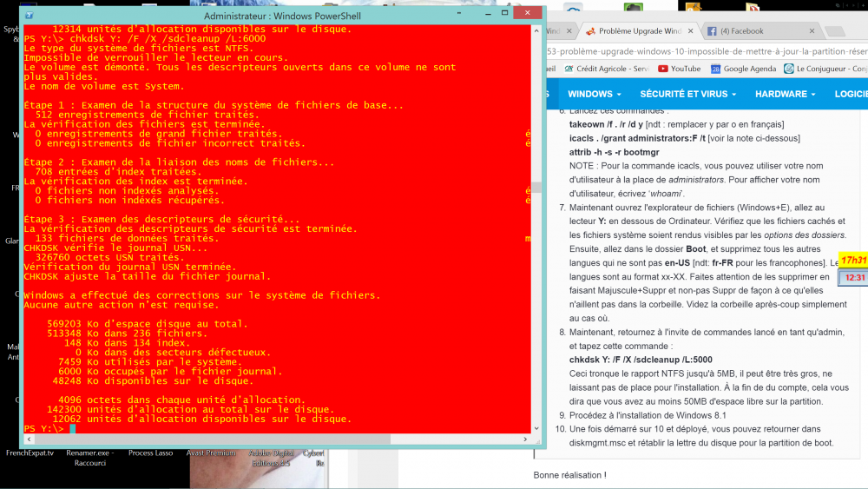Viewport: 868px width, 489px height.
Task: Close the Problème Upgrade Wind tab
Action: click(x=690, y=31)
